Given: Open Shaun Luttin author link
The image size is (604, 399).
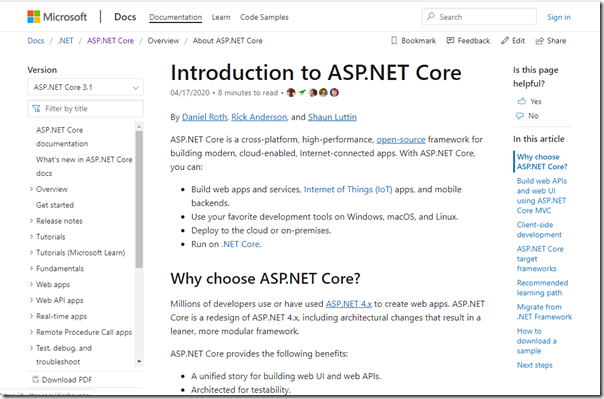Looking at the screenshot, I should tap(332, 117).
